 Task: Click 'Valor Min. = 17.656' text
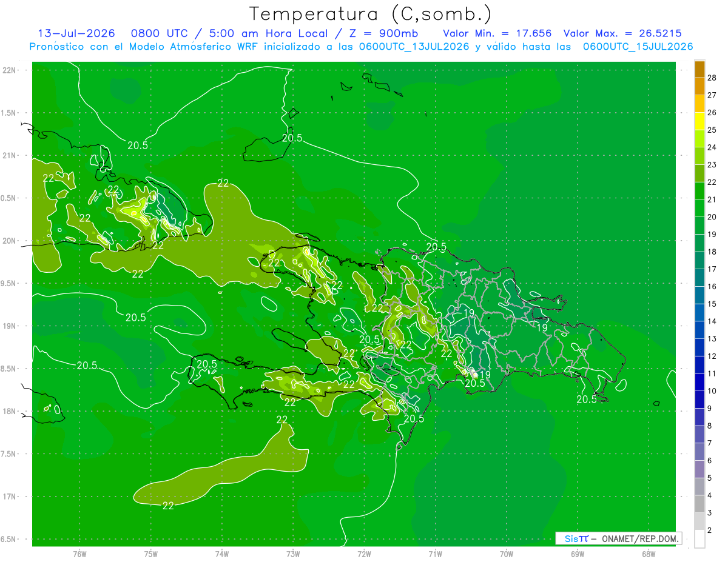[497, 34]
